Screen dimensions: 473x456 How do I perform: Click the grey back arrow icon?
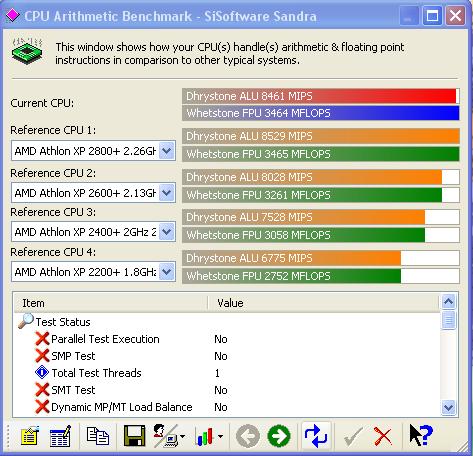pyautogui.click(x=247, y=436)
